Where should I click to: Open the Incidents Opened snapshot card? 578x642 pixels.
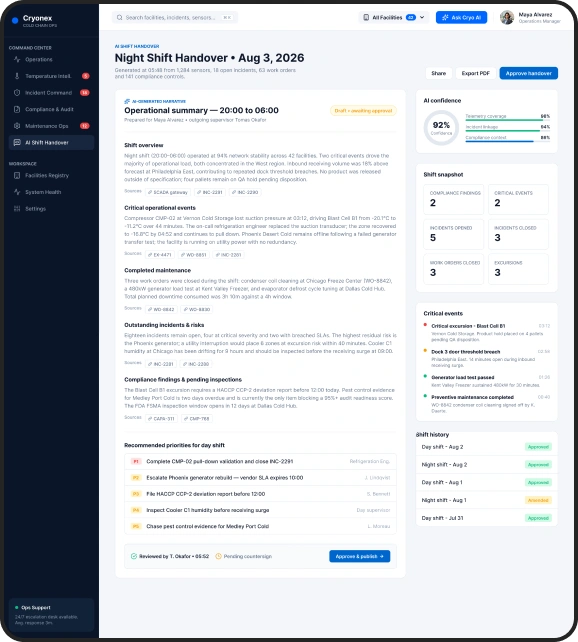coord(453,234)
